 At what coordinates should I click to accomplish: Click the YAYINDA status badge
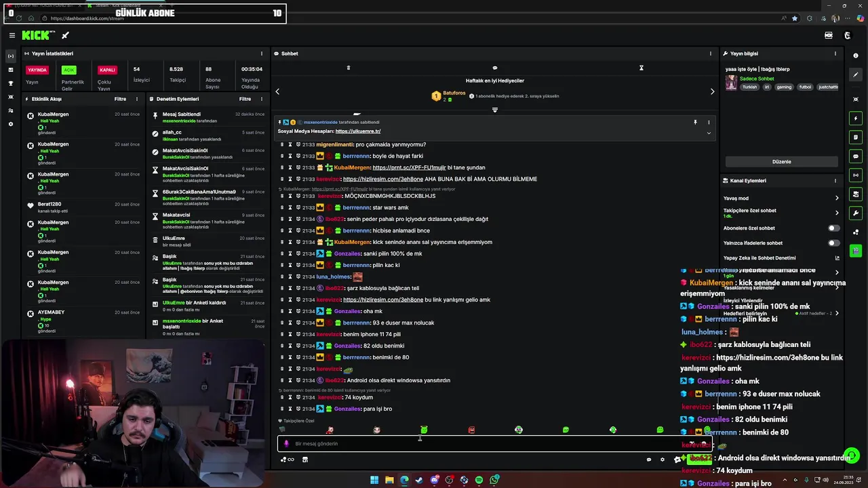pos(37,70)
